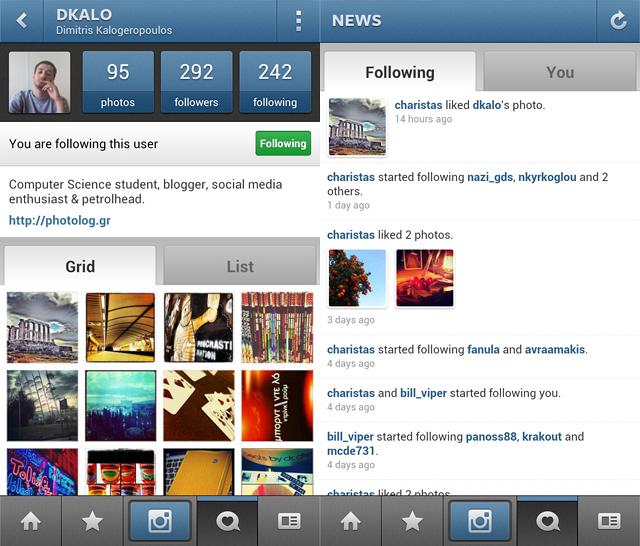This screenshot has width=640, height=546.
Task: View the 242 following list
Action: point(275,82)
